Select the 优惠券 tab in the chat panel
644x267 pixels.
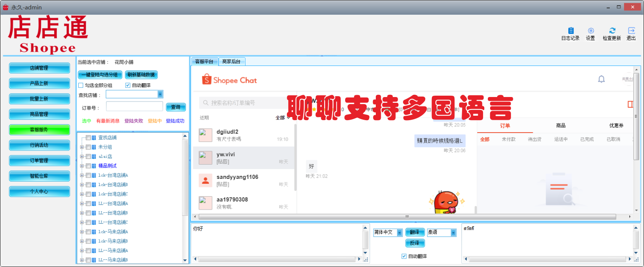[616, 126]
